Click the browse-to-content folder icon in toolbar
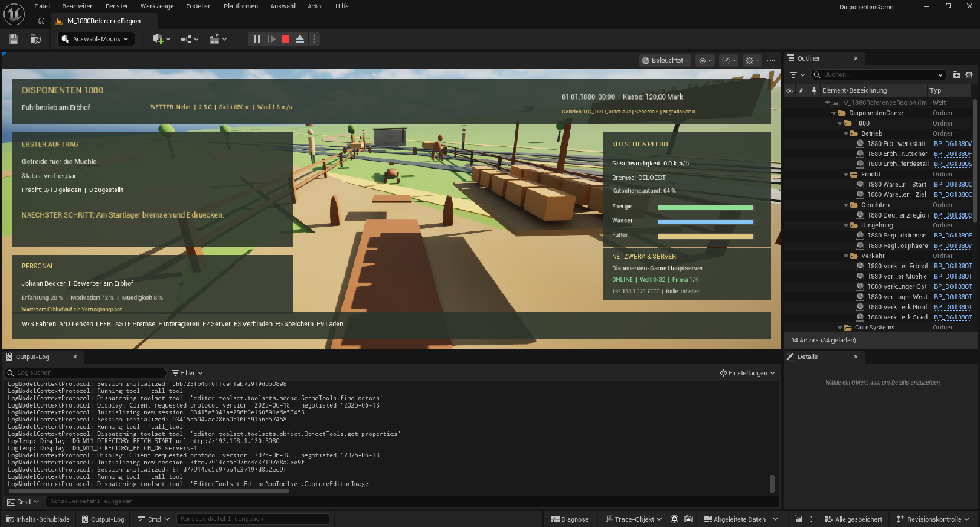Image resolution: width=980 pixels, height=527 pixels. click(x=35, y=38)
